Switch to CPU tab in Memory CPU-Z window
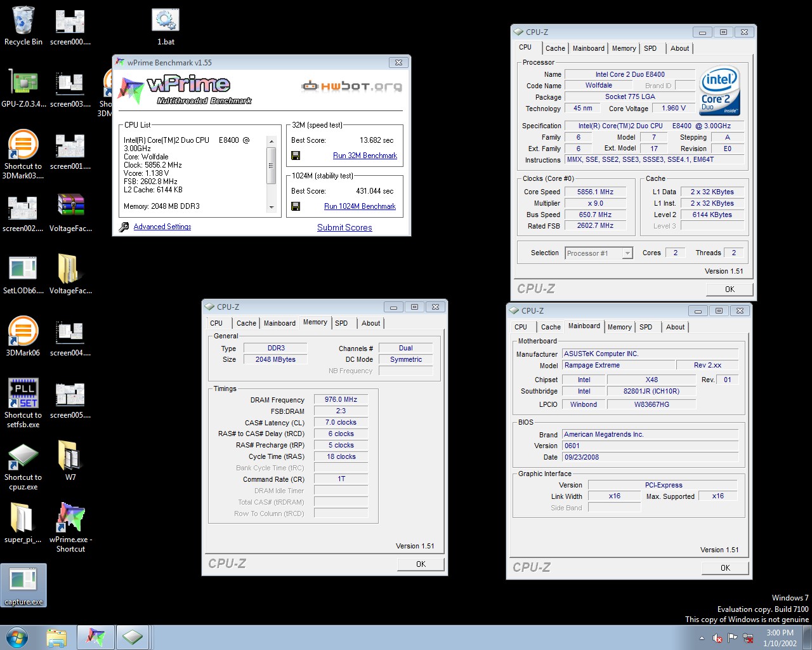 coord(216,323)
